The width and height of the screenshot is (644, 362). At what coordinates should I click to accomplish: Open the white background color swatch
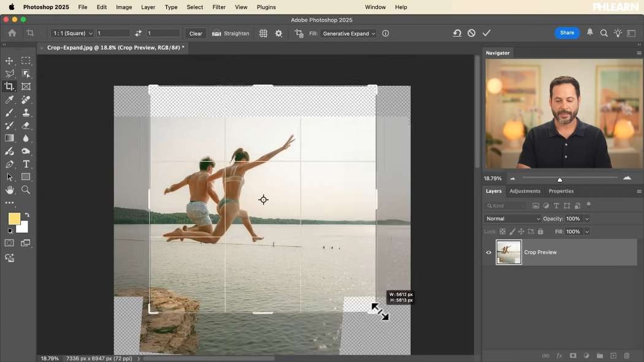click(24, 228)
